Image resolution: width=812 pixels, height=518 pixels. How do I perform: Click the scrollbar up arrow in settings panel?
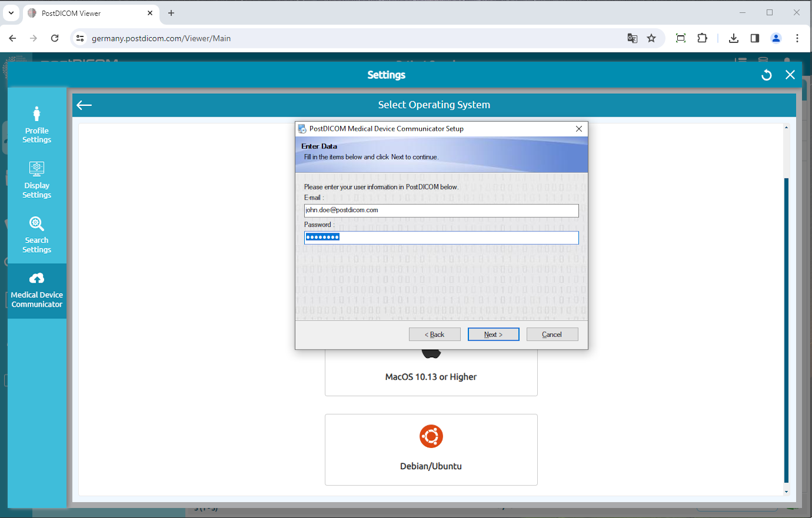(786, 127)
